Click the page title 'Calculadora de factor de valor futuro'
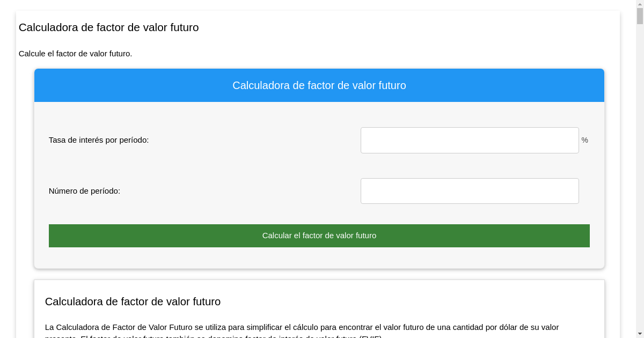The image size is (644, 338). click(109, 27)
